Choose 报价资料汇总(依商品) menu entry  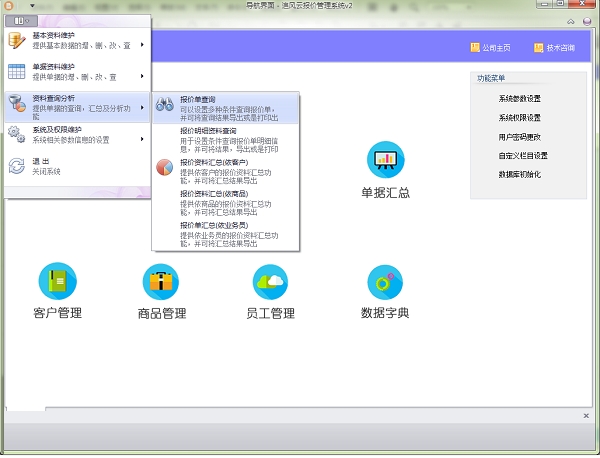[x=212, y=193]
